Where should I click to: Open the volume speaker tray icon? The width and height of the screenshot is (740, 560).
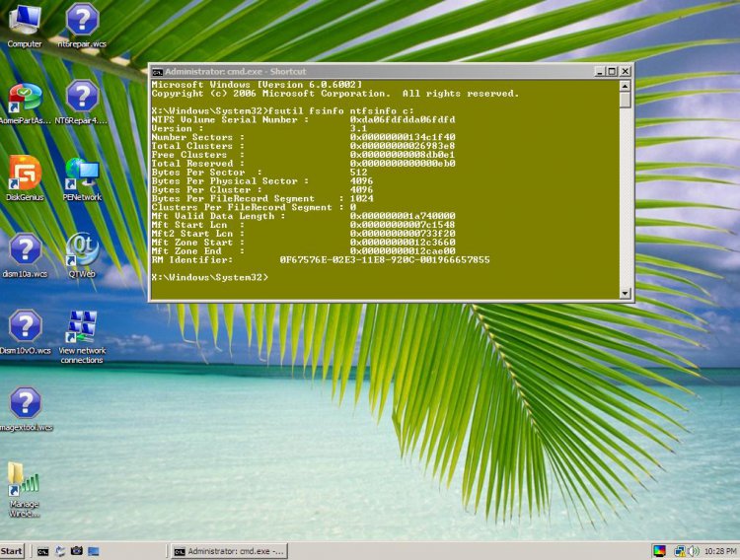(x=693, y=550)
